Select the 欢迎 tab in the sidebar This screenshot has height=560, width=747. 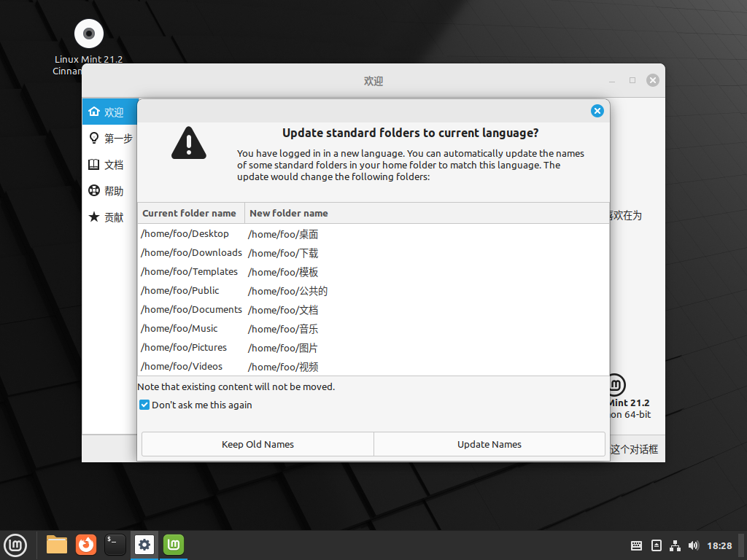tap(108, 112)
